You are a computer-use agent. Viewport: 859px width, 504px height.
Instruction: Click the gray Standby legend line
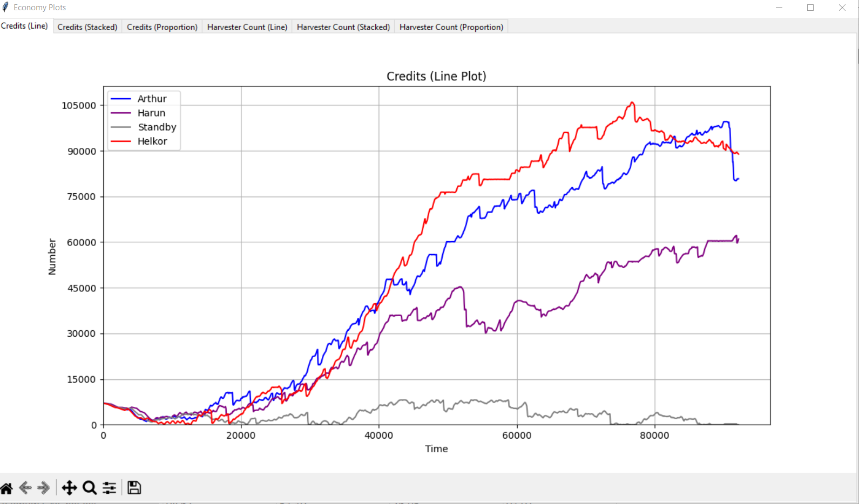(120, 127)
